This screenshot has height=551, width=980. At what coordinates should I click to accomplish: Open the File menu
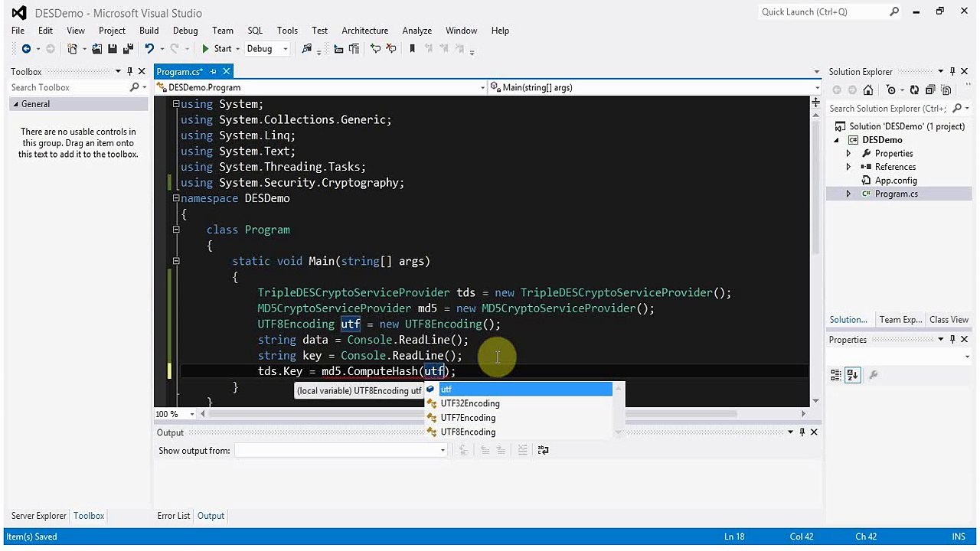click(x=18, y=31)
